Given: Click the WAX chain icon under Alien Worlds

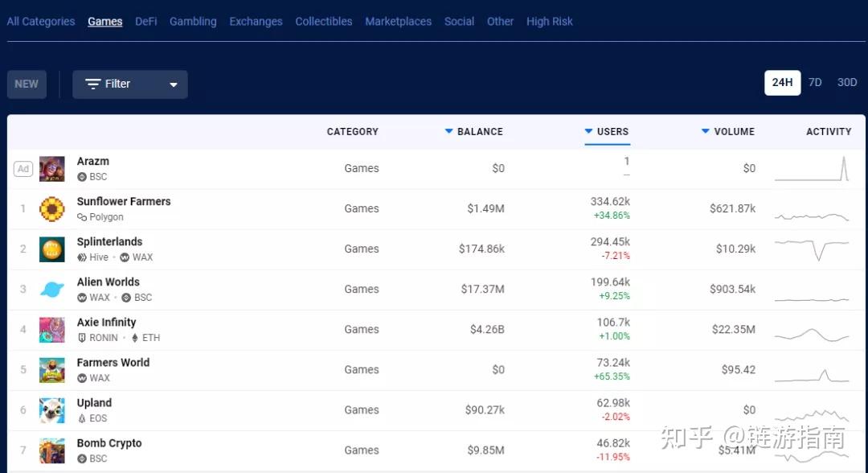Looking at the screenshot, I should point(82,298).
